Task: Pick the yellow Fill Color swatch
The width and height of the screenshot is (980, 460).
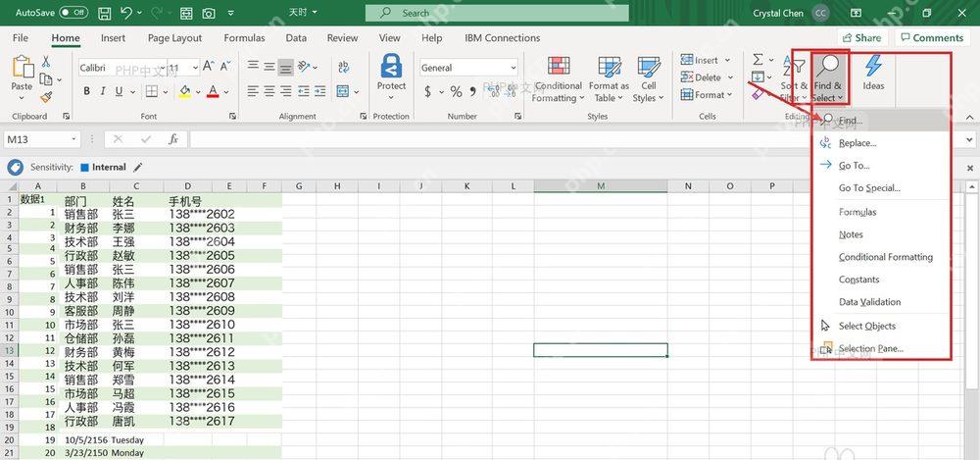Action: 184,91
